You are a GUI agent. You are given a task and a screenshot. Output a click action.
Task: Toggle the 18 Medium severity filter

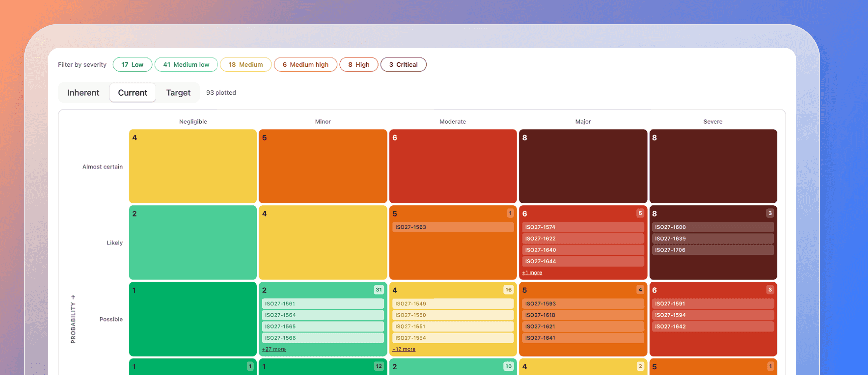point(246,65)
